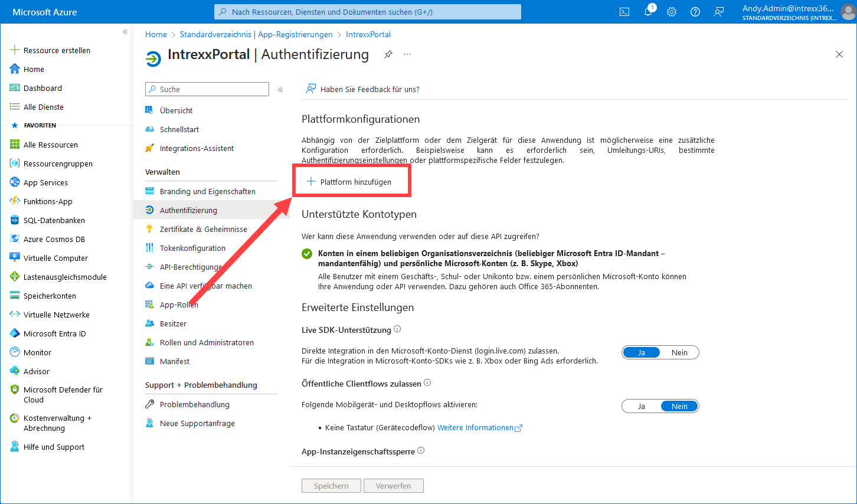The height and width of the screenshot is (504, 857).
Task: Open Besitzer page
Action: pos(173,323)
